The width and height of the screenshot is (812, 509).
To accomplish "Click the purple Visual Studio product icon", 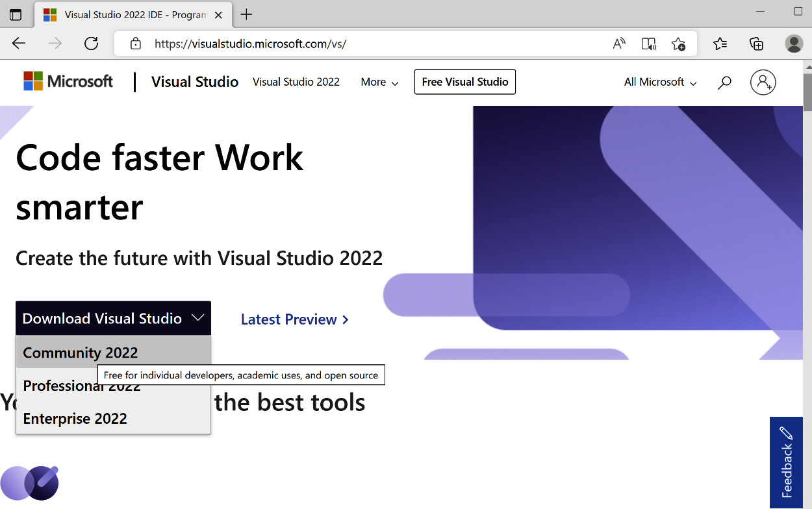I will (30, 483).
